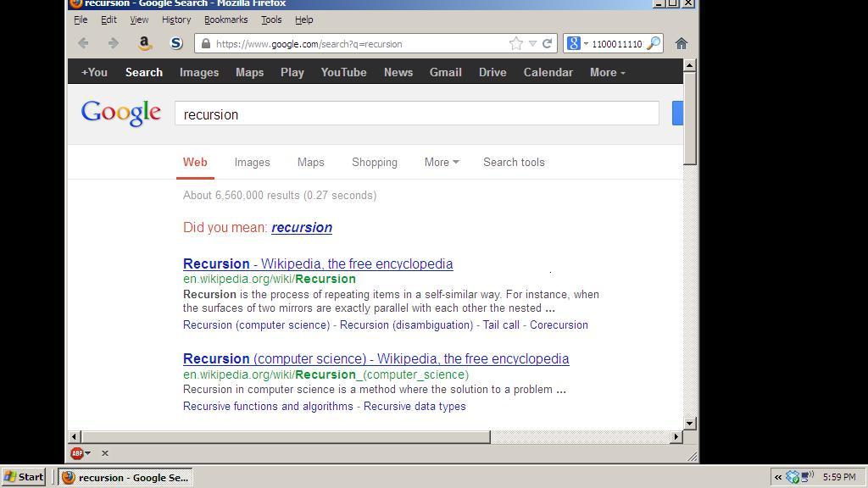Open Drive in the Google bar

pos(492,73)
